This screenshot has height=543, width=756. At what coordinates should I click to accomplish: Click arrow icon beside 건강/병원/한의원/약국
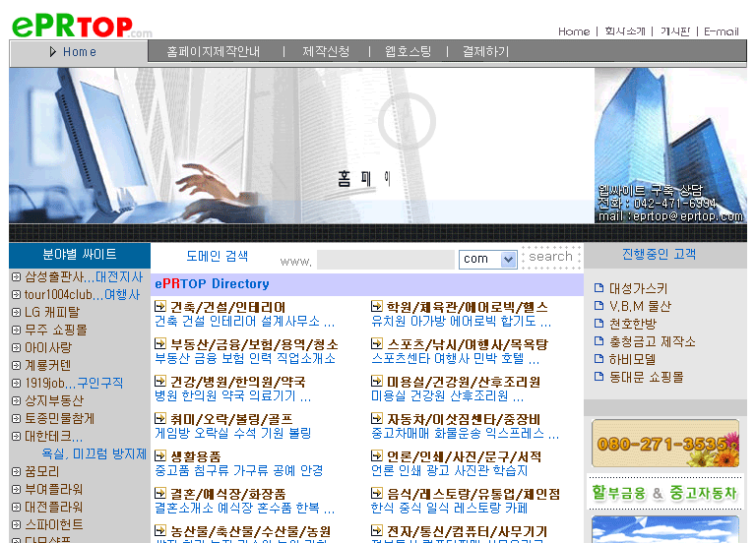[160, 381]
